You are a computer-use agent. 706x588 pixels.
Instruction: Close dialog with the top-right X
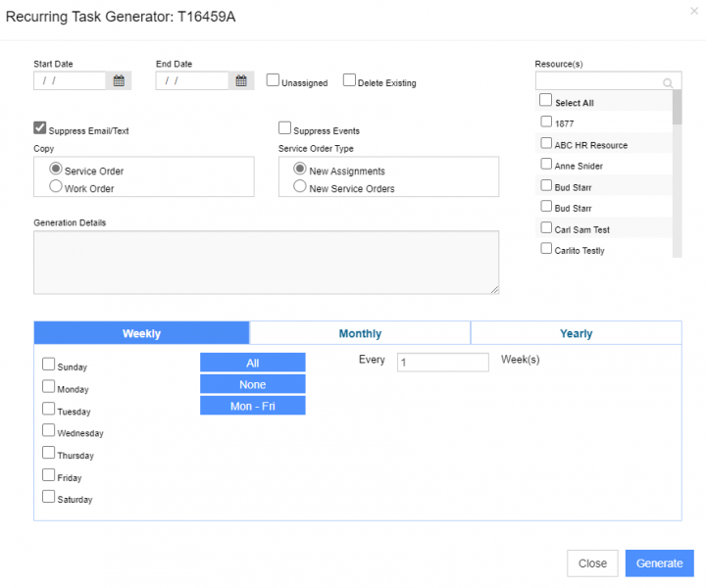695,11
